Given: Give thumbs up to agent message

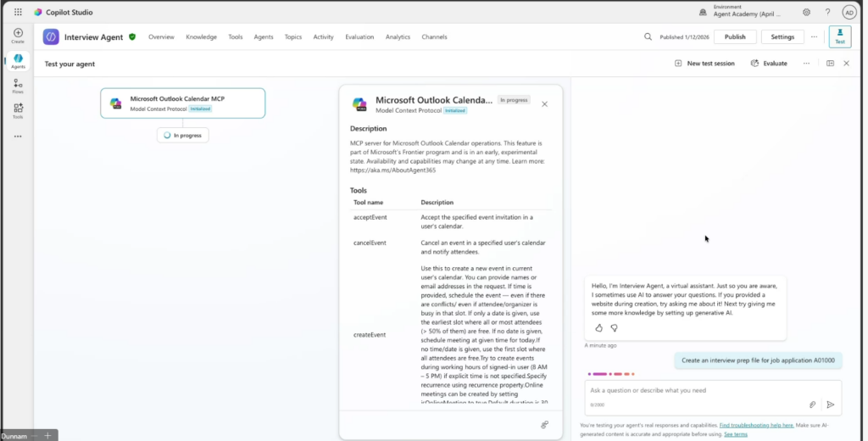Looking at the screenshot, I should (598, 327).
